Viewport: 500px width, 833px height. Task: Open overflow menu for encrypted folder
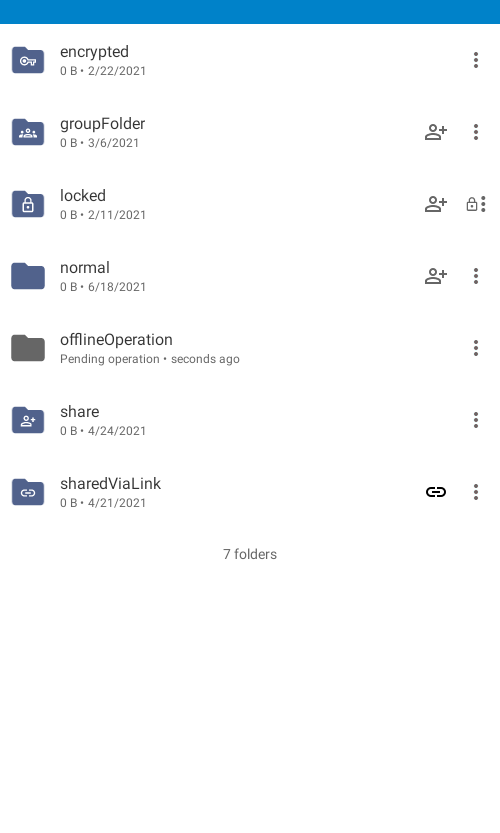(476, 60)
